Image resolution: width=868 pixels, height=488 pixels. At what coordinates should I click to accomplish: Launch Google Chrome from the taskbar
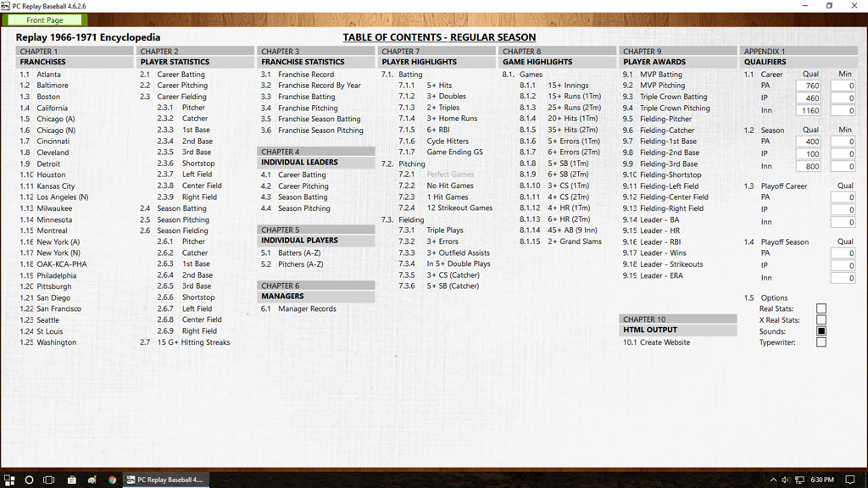[x=112, y=480]
